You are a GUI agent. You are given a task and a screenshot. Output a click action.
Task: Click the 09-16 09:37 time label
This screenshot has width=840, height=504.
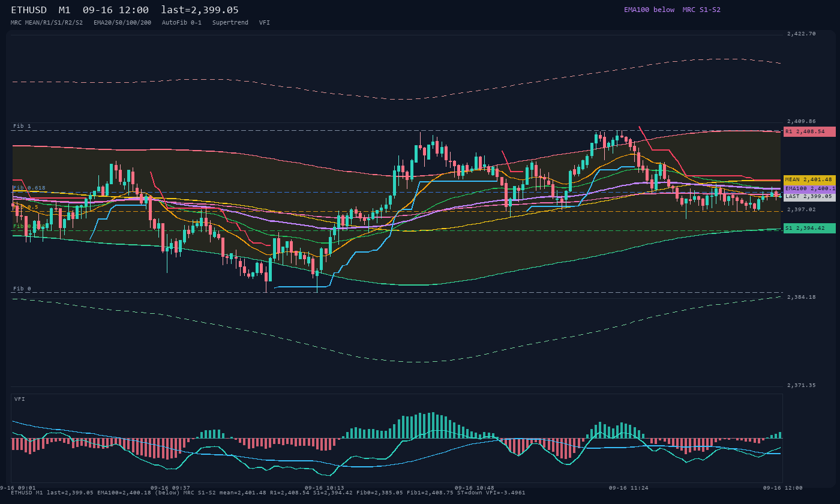tap(170, 488)
